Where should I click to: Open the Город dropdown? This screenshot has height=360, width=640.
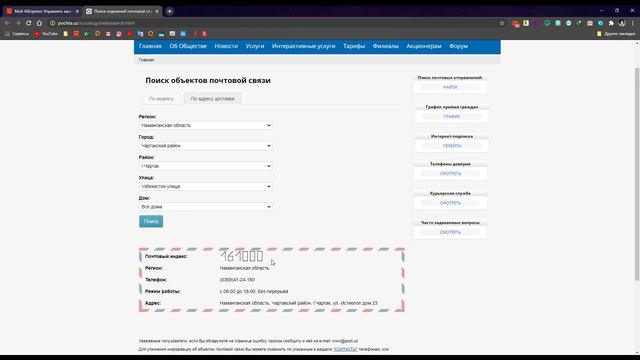click(205, 146)
